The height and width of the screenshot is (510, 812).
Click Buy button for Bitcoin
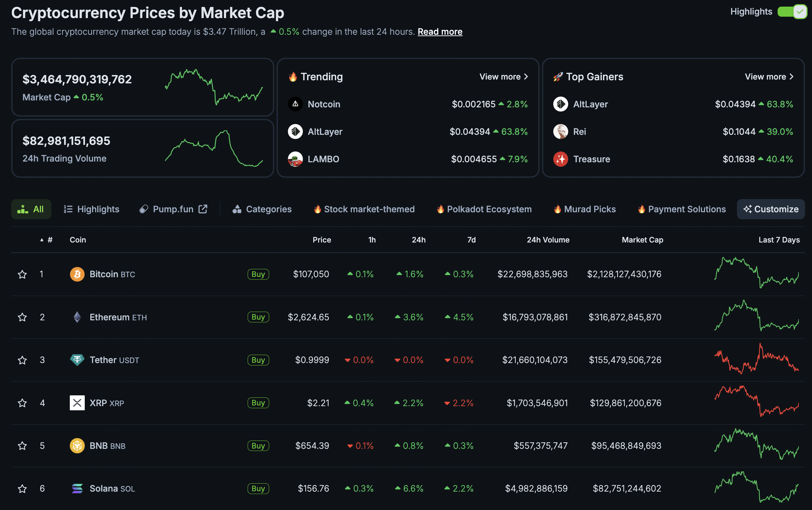(x=258, y=274)
